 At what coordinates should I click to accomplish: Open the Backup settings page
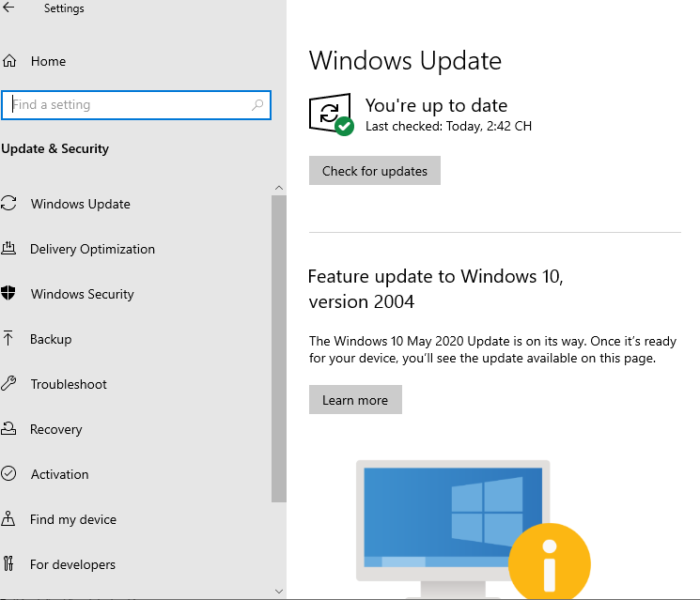(x=51, y=339)
